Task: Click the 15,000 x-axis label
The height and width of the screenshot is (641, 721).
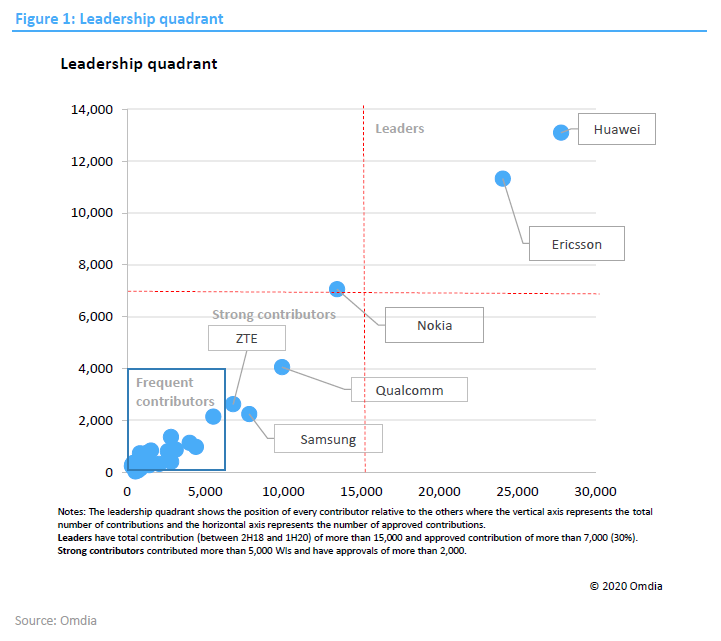Action: point(361,492)
